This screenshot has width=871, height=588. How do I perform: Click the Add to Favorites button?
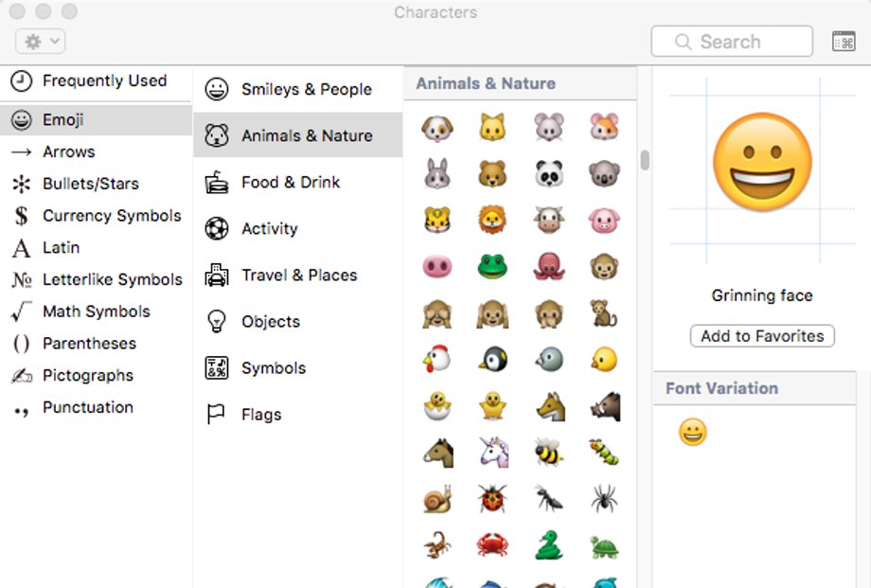(762, 336)
